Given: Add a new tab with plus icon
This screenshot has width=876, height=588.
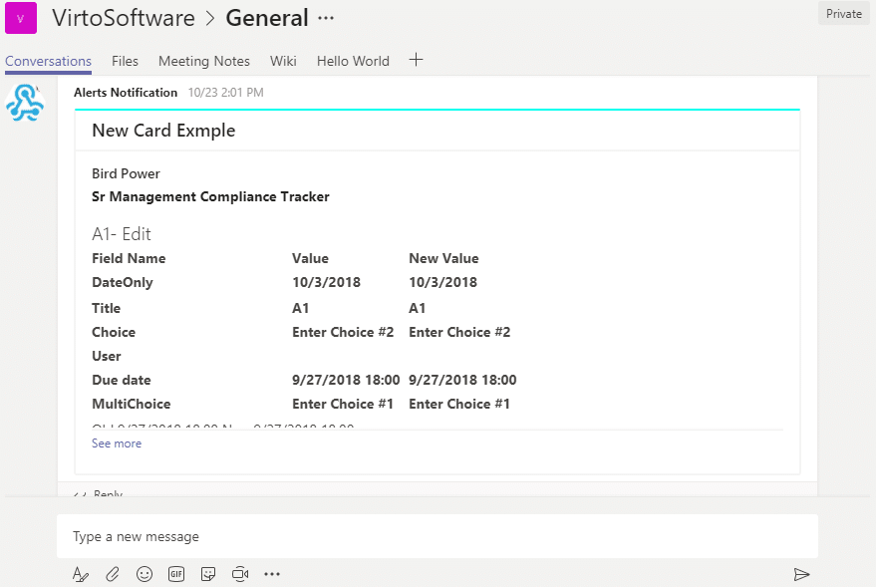Looking at the screenshot, I should [416, 60].
